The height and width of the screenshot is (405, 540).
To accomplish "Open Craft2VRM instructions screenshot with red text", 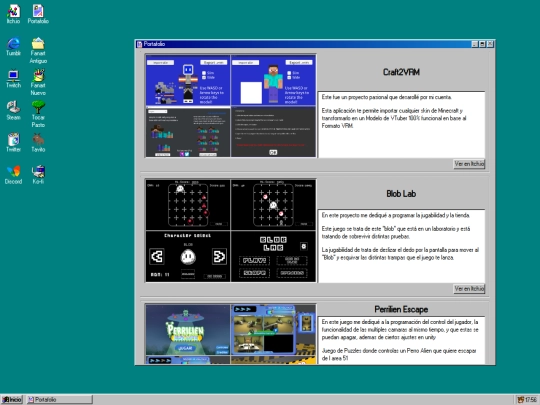I will (x=273, y=132).
